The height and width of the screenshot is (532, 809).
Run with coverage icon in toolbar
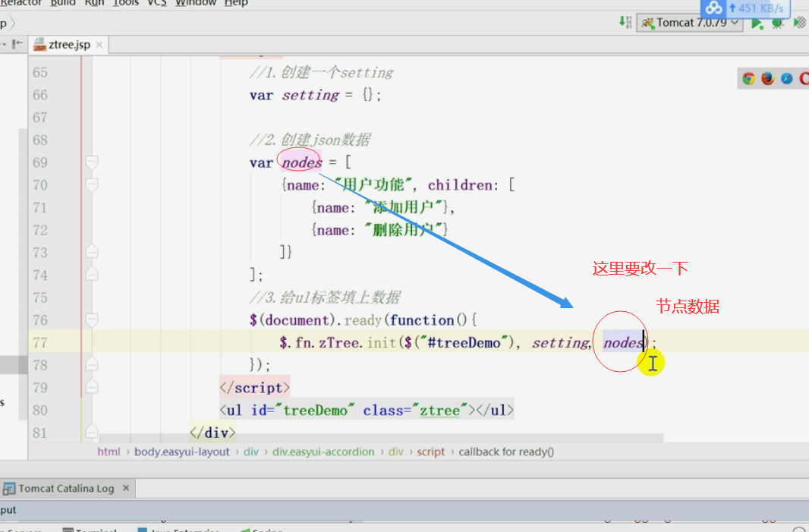[x=799, y=24]
